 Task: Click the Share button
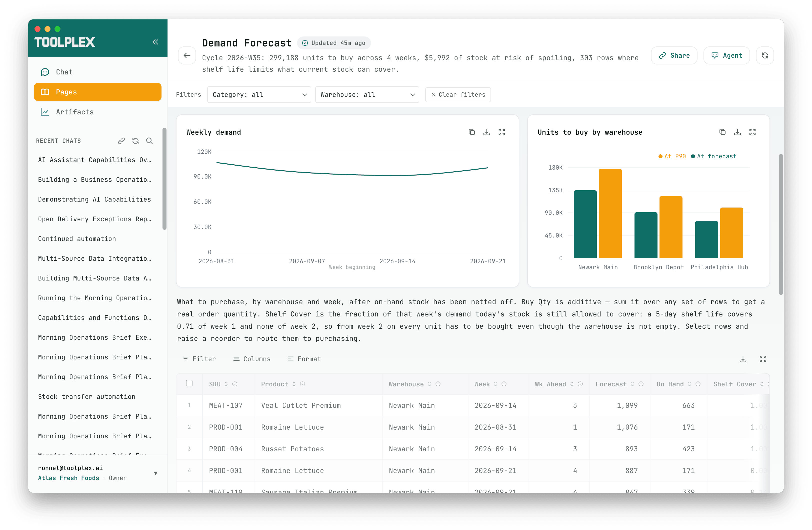(674, 55)
